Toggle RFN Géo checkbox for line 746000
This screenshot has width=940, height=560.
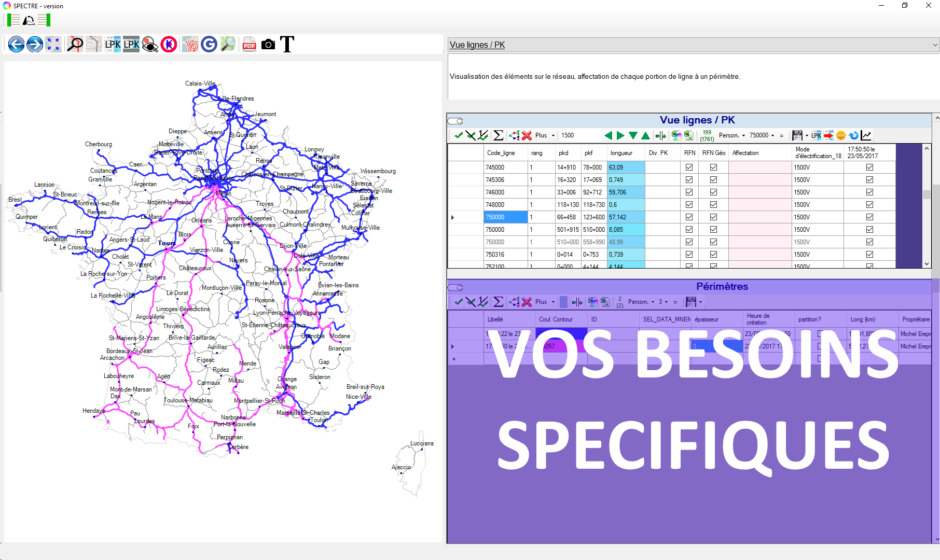[713, 192]
